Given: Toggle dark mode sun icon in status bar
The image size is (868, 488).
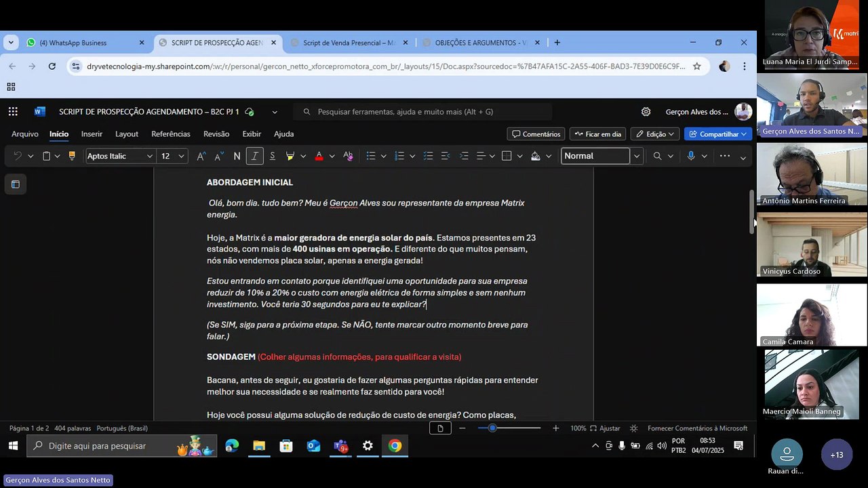Looking at the screenshot, I should point(634,428).
